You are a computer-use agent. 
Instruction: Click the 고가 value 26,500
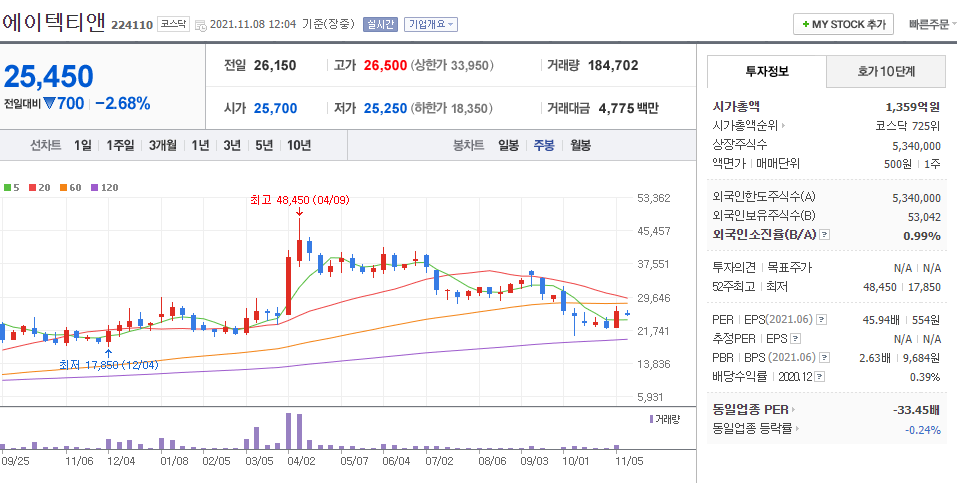[385, 65]
